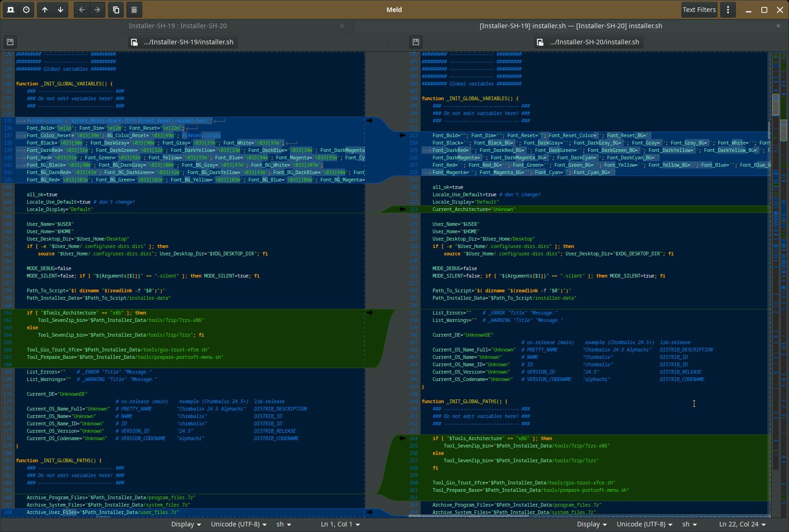Click the Text Filters button
The width and height of the screenshot is (789, 532).
tap(699, 10)
